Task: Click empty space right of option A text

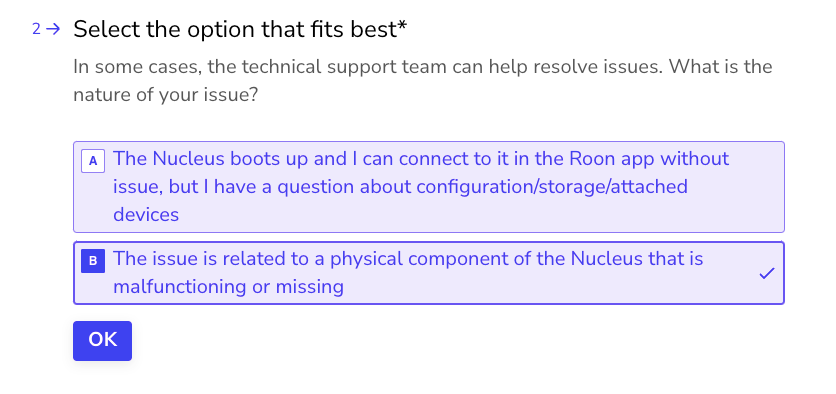Action: (x=757, y=187)
